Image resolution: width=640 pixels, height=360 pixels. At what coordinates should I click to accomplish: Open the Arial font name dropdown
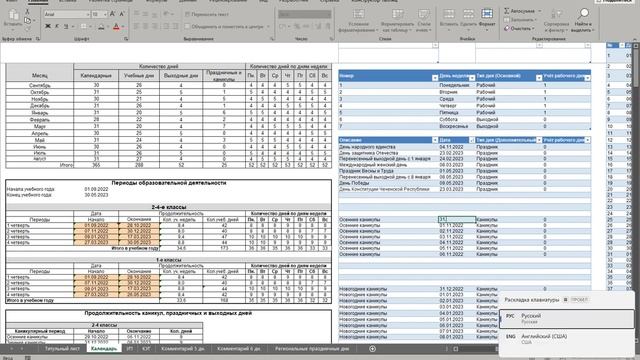(87, 14)
